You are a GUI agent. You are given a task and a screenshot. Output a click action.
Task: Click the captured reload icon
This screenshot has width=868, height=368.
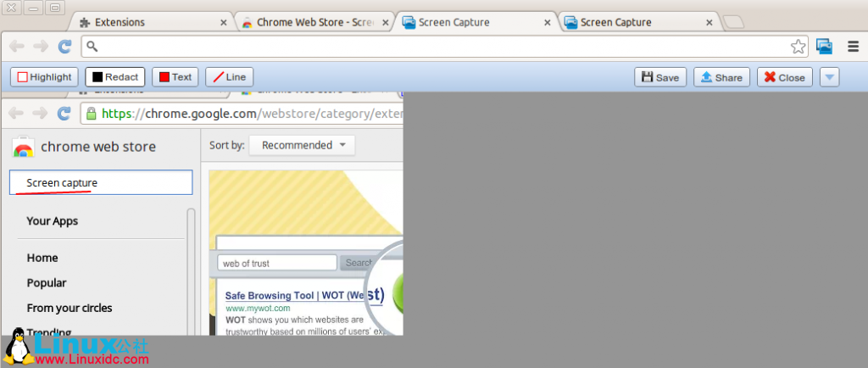pos(64,114)
